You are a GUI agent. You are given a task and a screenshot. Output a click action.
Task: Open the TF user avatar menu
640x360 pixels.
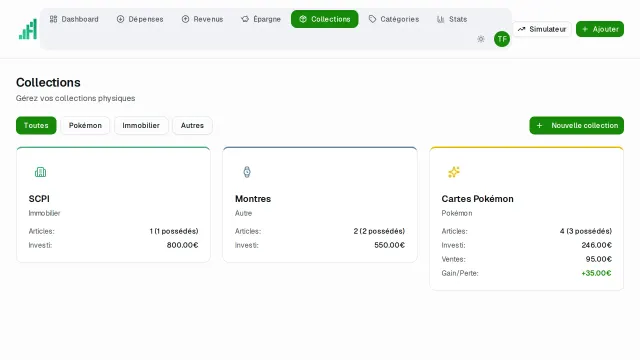point(502,39)
